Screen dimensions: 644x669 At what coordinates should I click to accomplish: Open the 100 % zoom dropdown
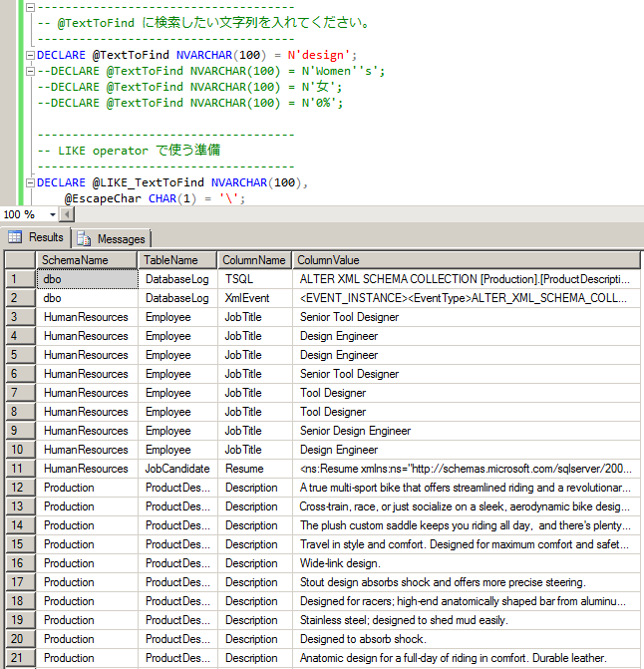pos(54,214)
